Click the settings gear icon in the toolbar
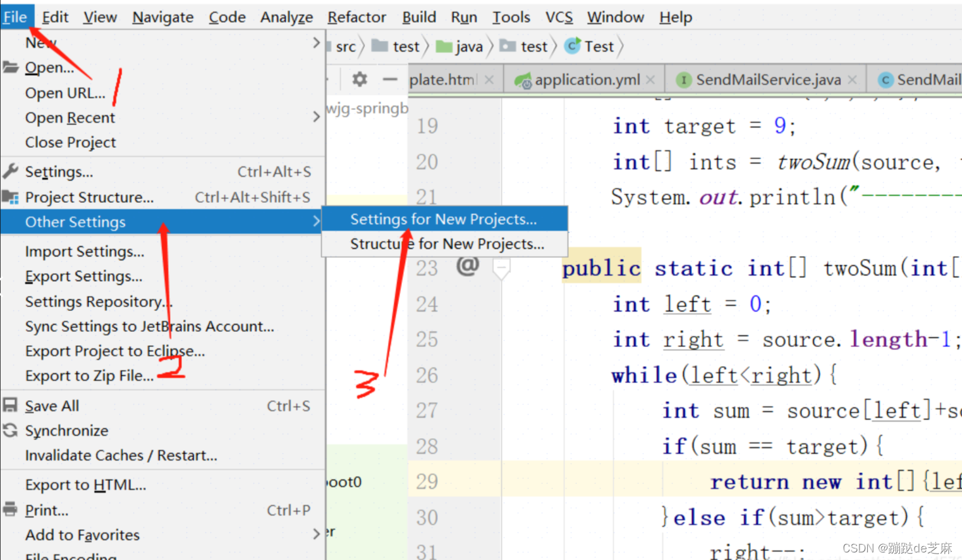962x560 pixels. coord(358,80)
